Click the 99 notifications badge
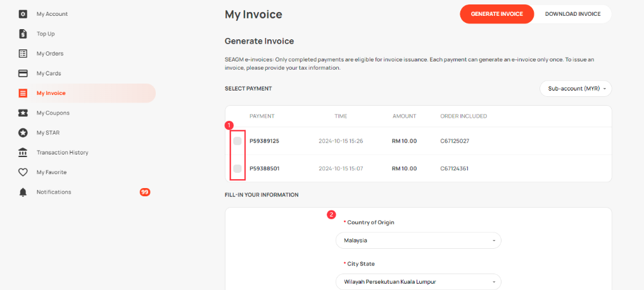Image resolution: width=644 pixels, height=290 pixels. tap(145, 192)
